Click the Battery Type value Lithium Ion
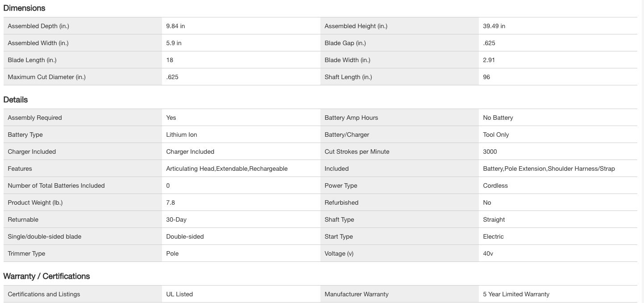The image size is (644, 303). (181, 135)
